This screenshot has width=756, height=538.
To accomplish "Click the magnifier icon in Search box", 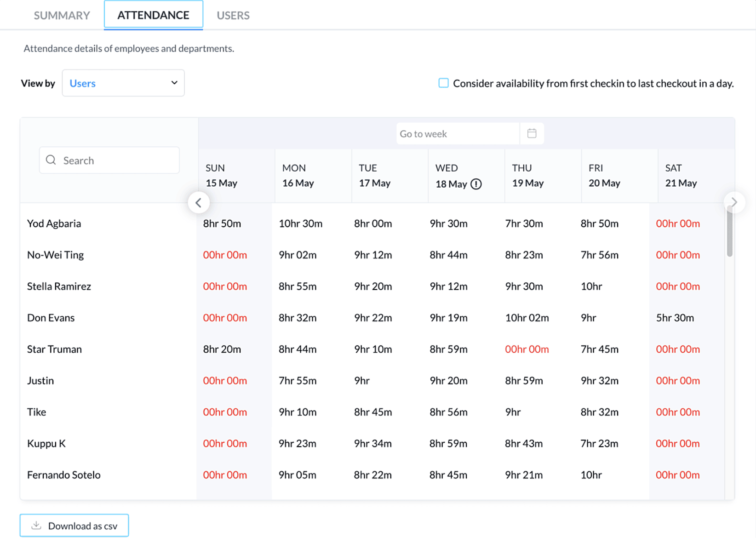I will tap(51, 160).
